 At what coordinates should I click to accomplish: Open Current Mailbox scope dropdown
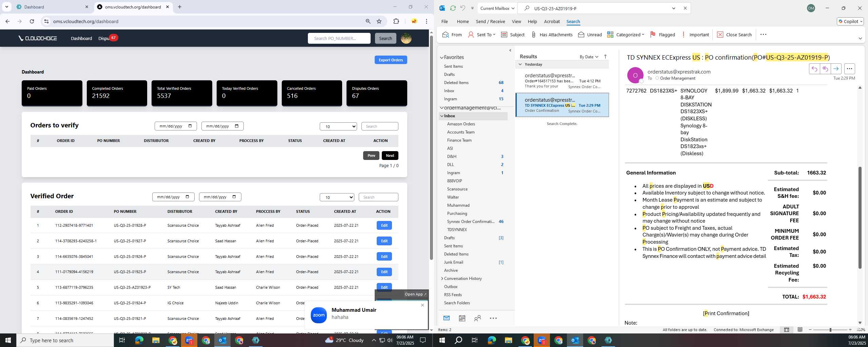(x=497, y=8)
